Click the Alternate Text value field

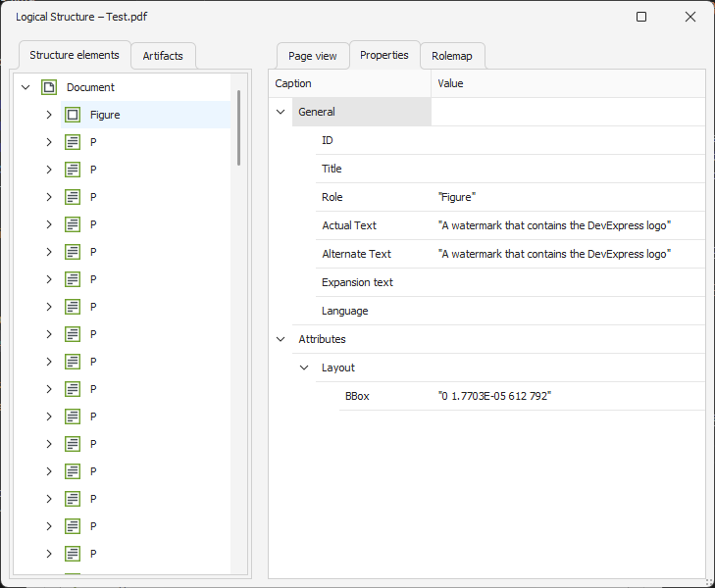click(x=567, y=254)
